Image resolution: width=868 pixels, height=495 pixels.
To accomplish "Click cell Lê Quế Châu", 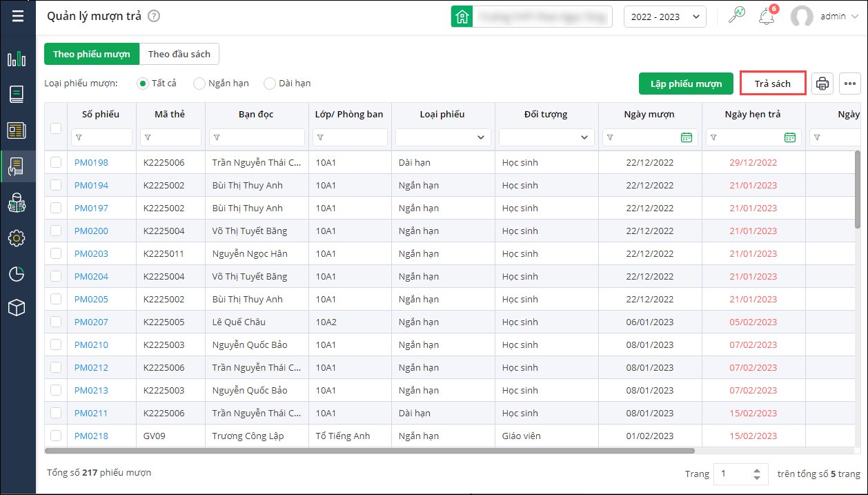I will tap(239, 322).
